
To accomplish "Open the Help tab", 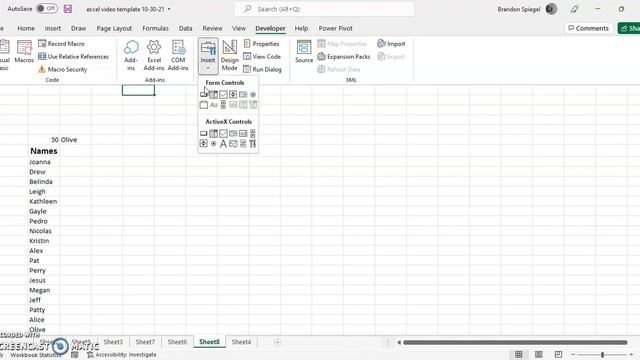I will pyautogui.click(x=301, y=28).
